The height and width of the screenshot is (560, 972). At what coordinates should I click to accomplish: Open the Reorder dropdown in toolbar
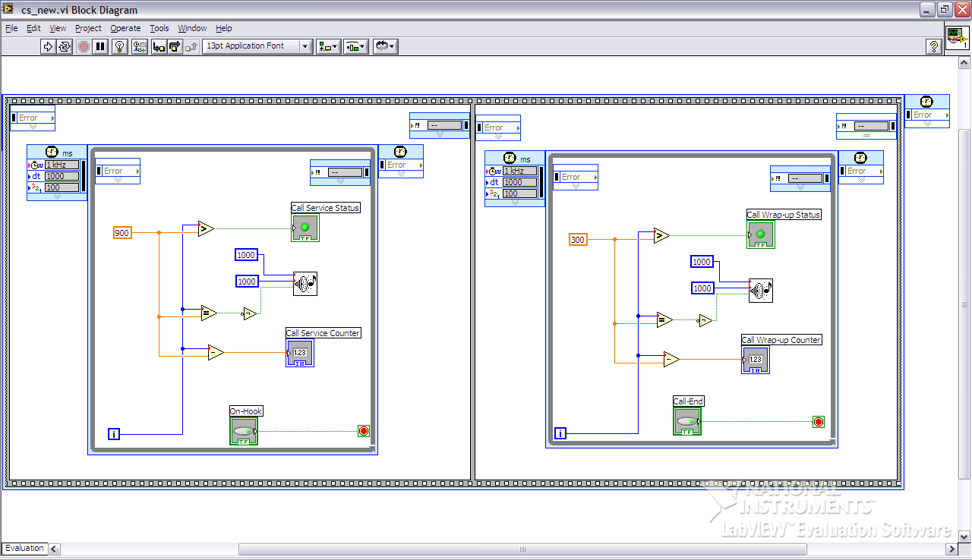coord(385,46)
